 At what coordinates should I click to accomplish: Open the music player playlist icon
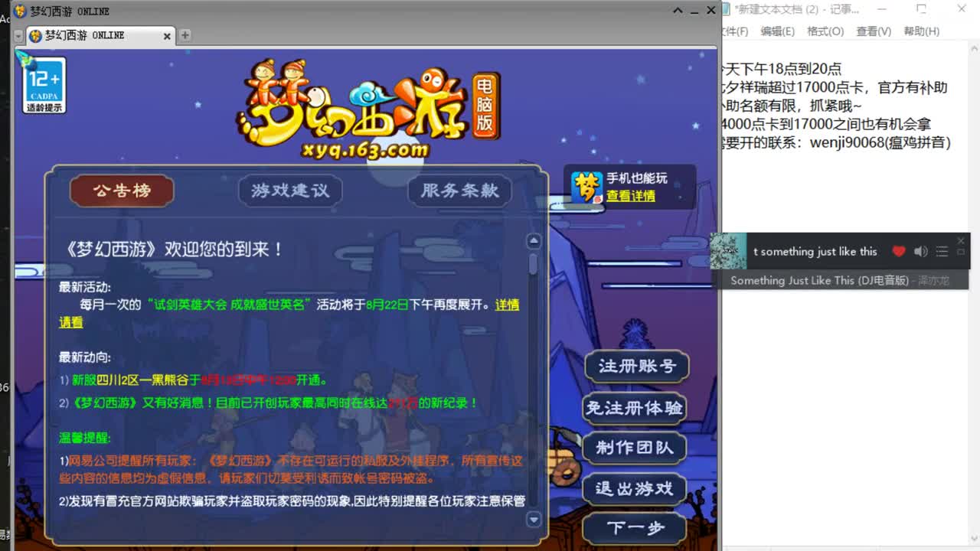point(942,251)
